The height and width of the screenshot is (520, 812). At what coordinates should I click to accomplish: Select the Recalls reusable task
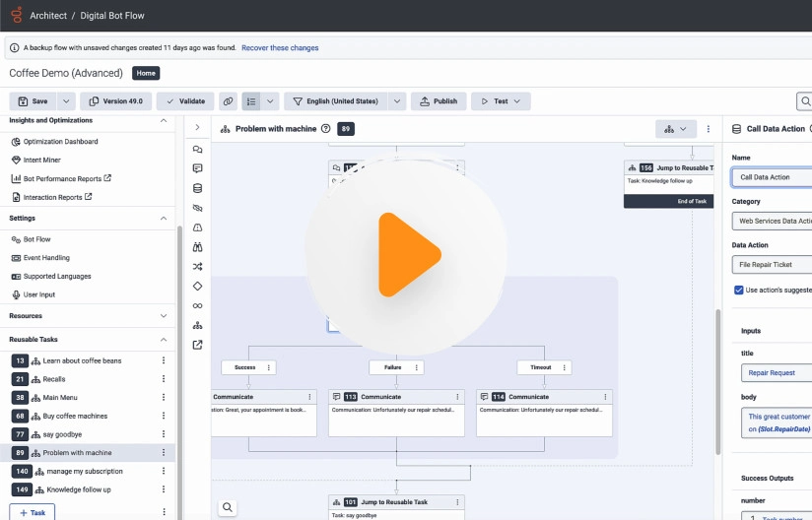coord(54,379)
